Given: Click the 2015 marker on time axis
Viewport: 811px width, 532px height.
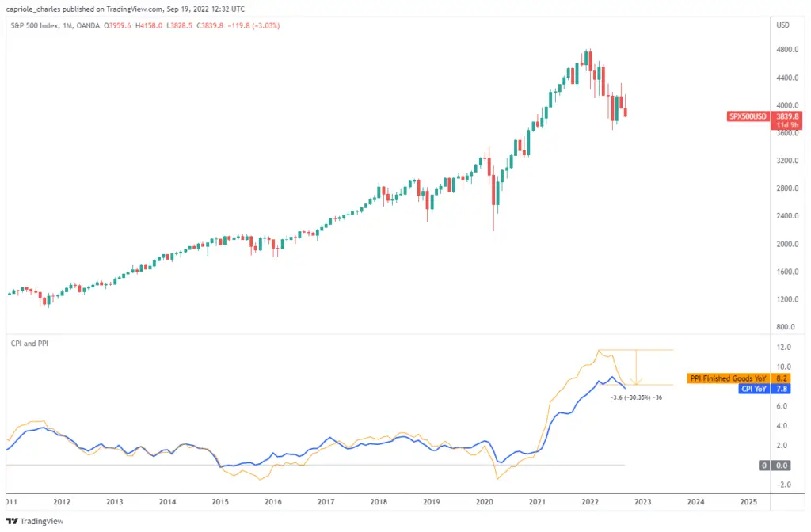Looking at the screenshot, I should click(220, 501).
